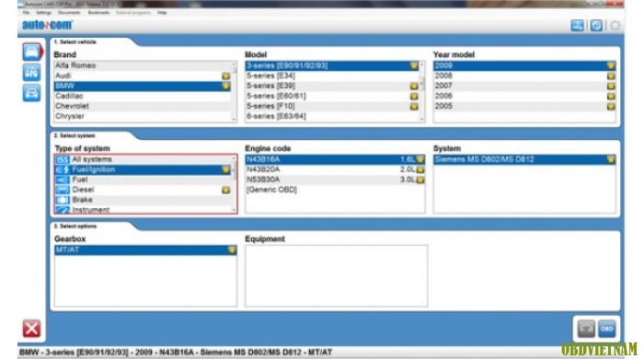Open the second sidebar car diagnostic icon
Screen dimensions: 644x359
click(x=31, y=73)
